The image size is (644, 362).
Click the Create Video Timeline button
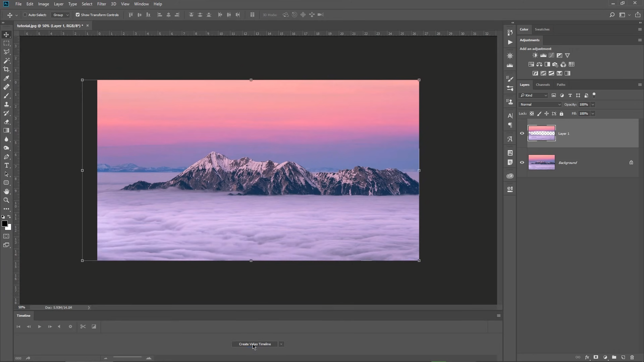[x=255, y=344]
